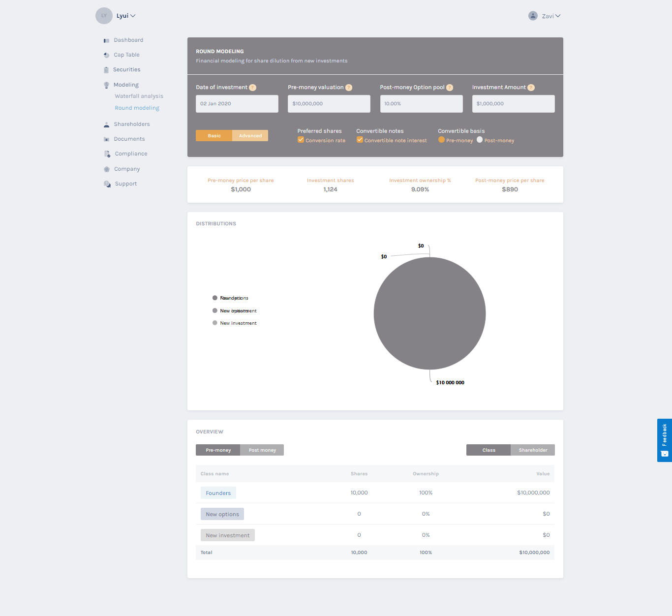Select the Post-money convertible basis radio

point(480,140)
